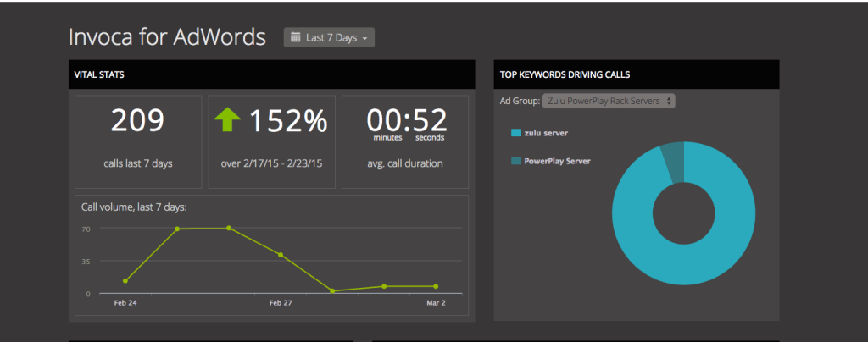Select the PowerPlay Server legend label

(x=558, y=161)
